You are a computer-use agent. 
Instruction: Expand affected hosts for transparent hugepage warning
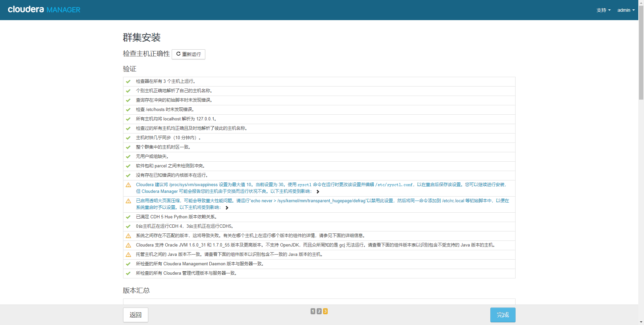click(x=227, y=208)
